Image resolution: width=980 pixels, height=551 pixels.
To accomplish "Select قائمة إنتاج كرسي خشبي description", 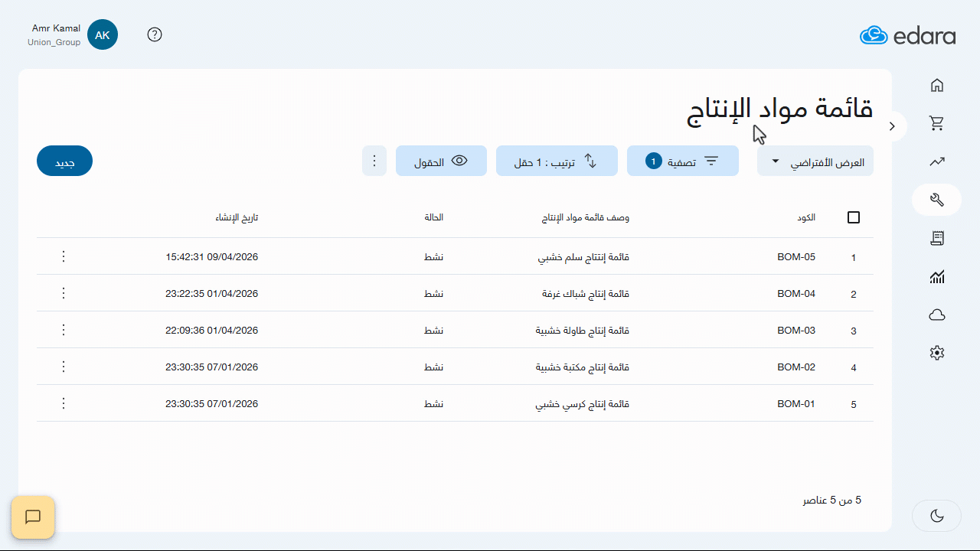I will (582, 404).
